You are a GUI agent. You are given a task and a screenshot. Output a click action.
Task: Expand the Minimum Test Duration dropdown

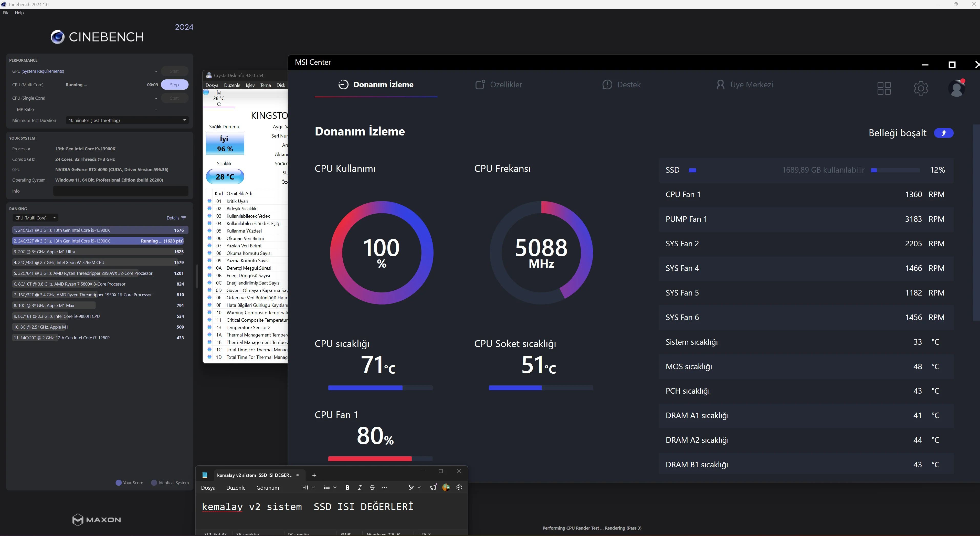click(x=127, y=120)
